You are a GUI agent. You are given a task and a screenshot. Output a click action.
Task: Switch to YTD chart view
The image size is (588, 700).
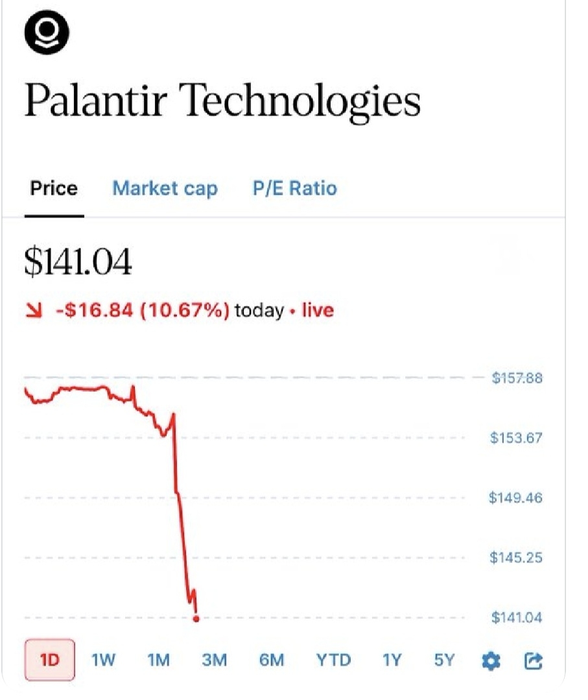(x=333, y=660)
